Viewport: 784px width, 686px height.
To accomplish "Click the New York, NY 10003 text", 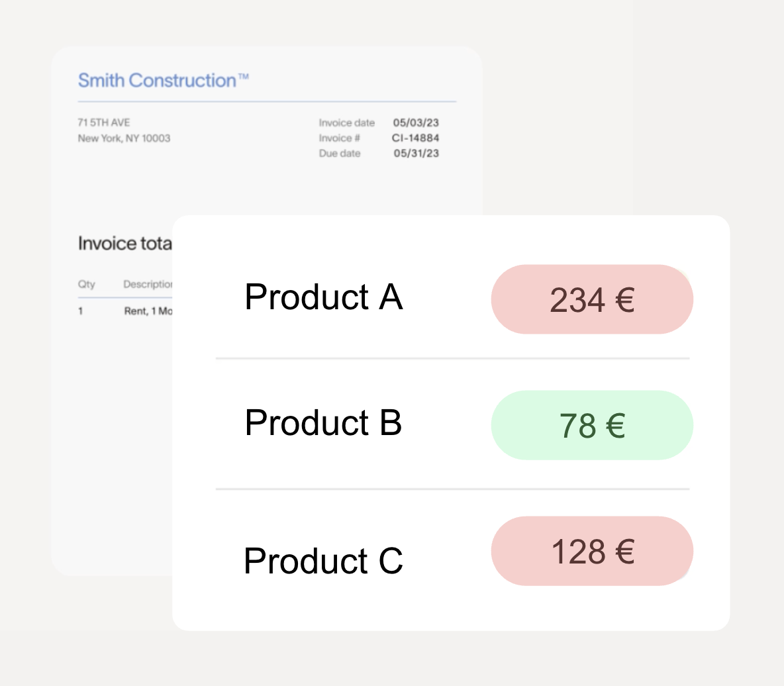I will [x=124, y=138].
